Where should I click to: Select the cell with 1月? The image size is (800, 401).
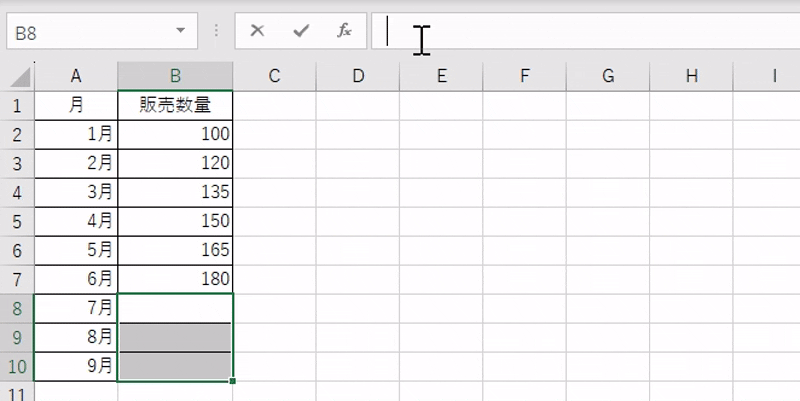[76, 135]
